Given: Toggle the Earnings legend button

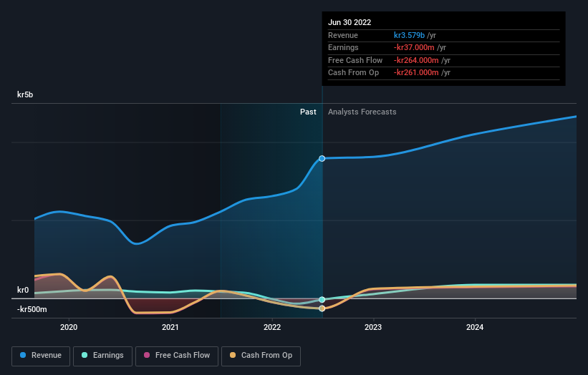Looking at the screenshot, I should (x=102, y=356).
